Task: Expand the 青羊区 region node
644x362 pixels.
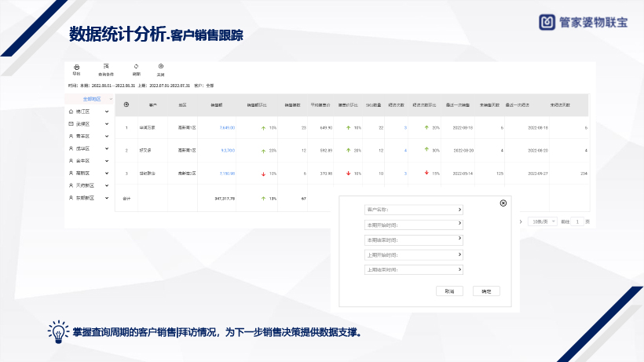Action: click(x=108, y=136)
